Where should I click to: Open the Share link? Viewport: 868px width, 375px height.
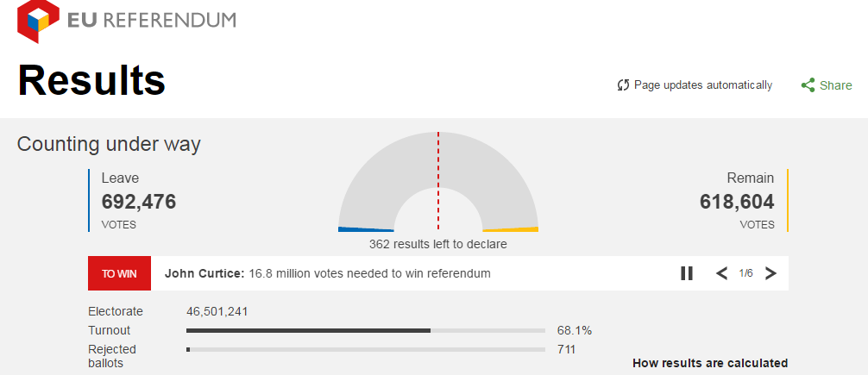[835, 85]
